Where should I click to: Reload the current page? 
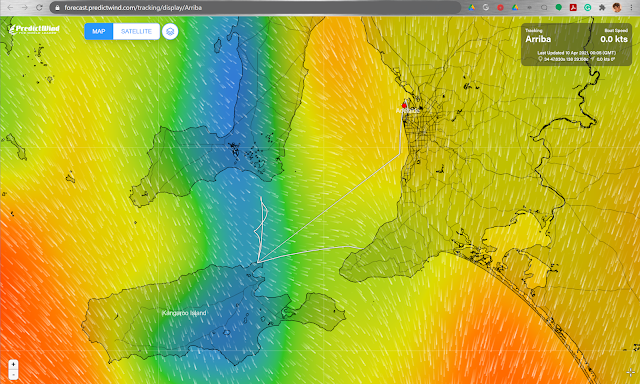pos(39,7)
